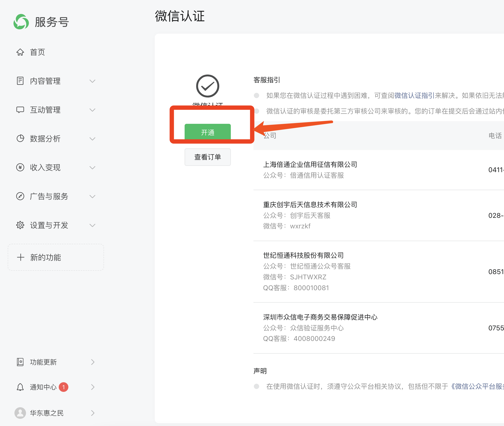Click the 查看订单 button
Viewport: 504px width, 426px height.
208,157
